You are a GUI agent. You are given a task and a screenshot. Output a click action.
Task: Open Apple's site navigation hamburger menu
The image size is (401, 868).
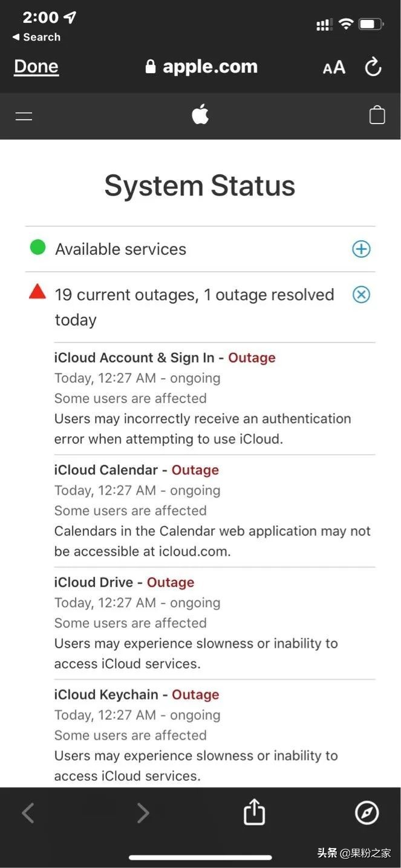point(24,115)
